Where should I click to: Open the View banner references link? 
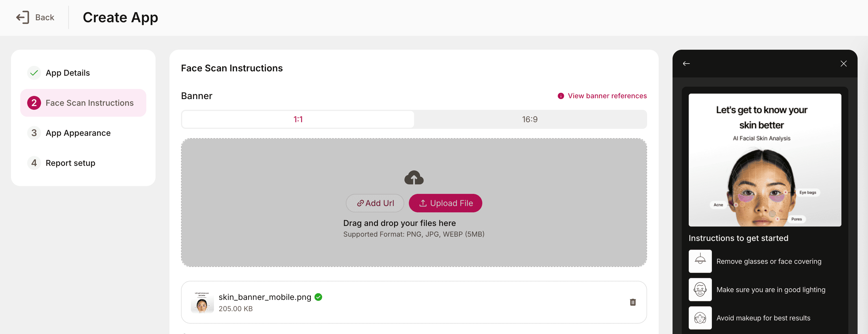(607, 96)
